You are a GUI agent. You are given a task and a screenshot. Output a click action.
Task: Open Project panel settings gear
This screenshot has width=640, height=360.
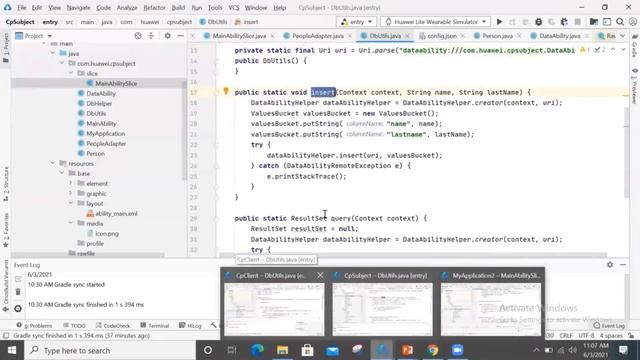point(167,36)
